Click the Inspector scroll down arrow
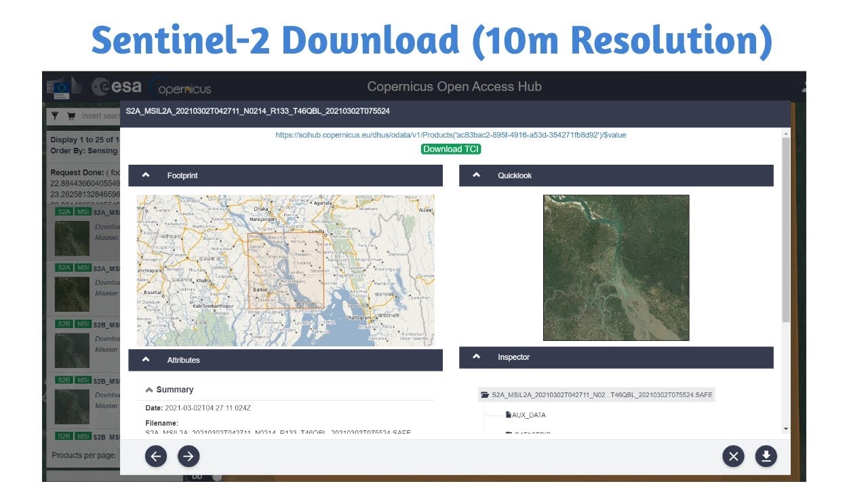The width and height of the screenshot is (868, 488). click(786, 428)
